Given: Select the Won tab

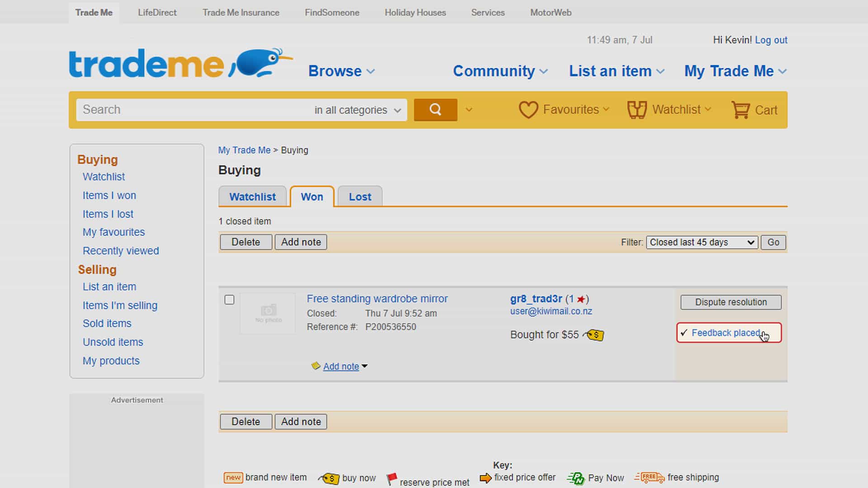Looking at the screenshot, I should [312, 197].
